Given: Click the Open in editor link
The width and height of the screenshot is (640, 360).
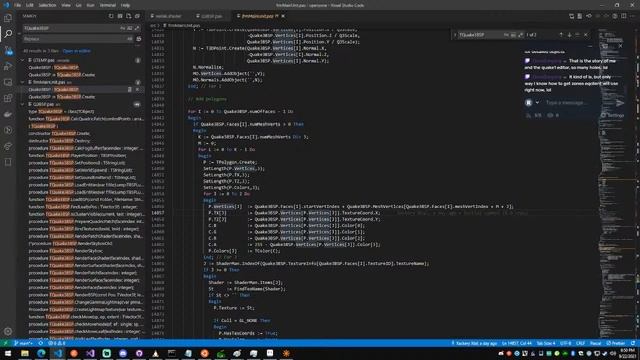Looking at the screenshot, I should tap(76, 51).
